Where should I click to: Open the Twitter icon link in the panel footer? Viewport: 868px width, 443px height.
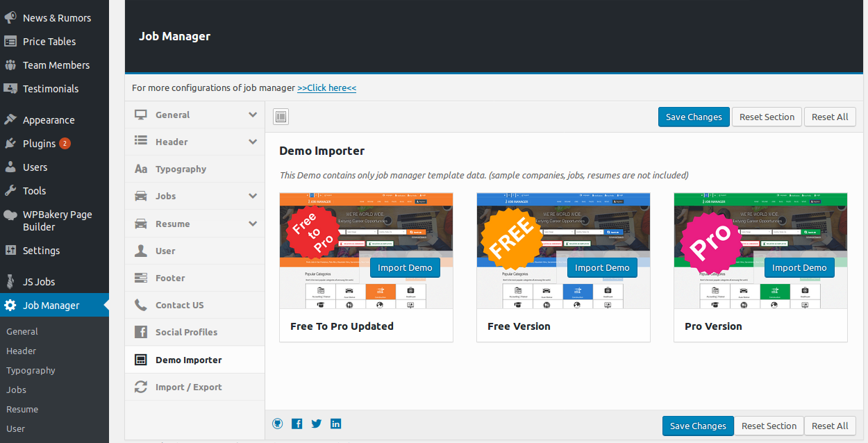(317, 424)
